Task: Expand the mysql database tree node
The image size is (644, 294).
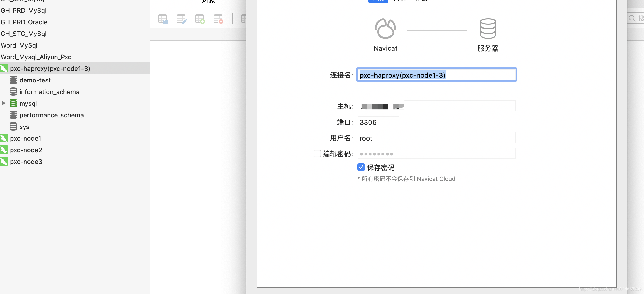Action: [3, 103]
